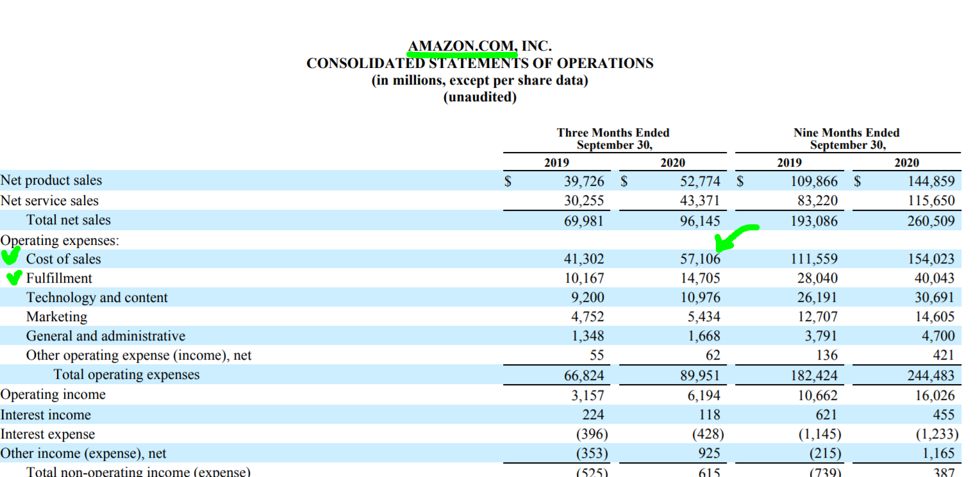Select the technology and content value 10,976

700,297
